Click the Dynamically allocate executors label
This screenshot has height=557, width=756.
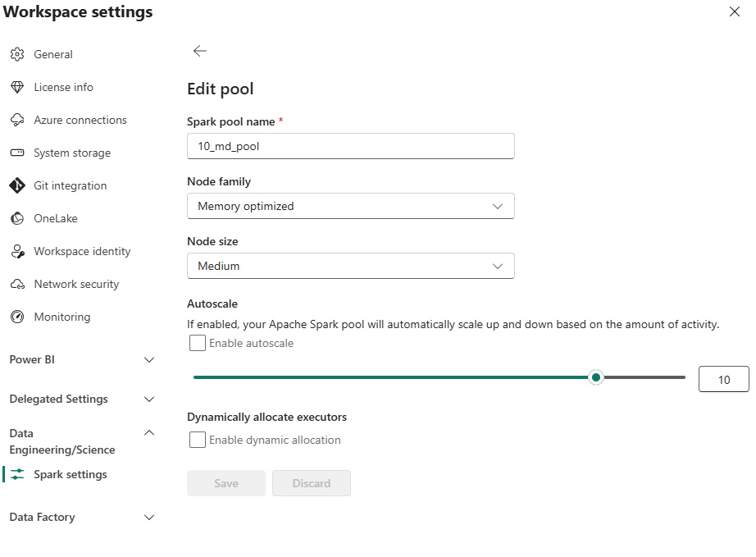coord(266,417)
